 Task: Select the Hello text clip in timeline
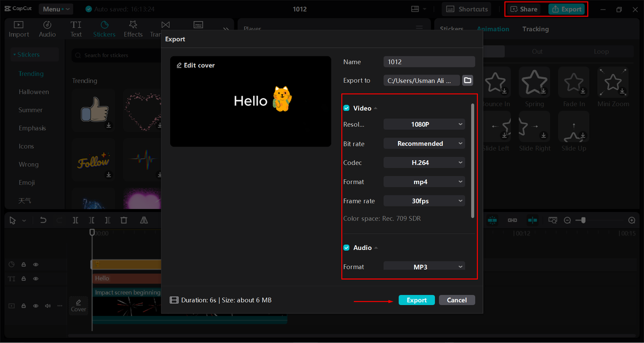tap(127, 279)
